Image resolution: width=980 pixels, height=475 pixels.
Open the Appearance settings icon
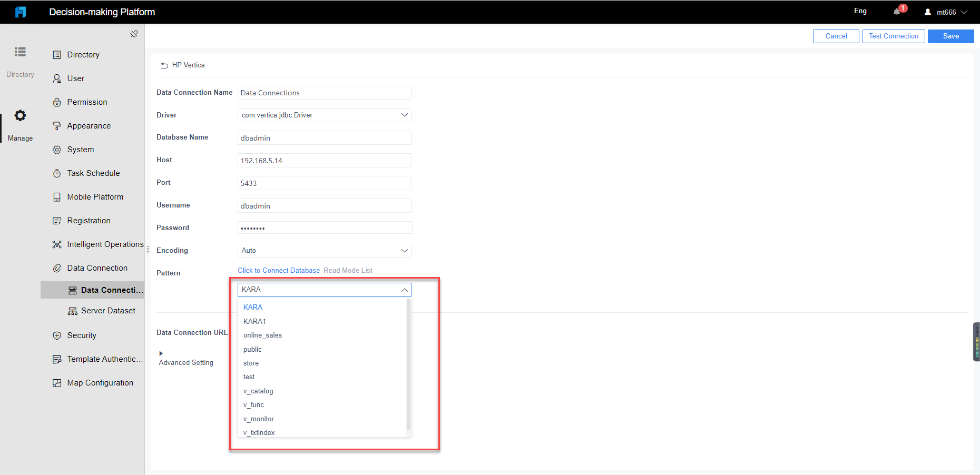[57, 125]
